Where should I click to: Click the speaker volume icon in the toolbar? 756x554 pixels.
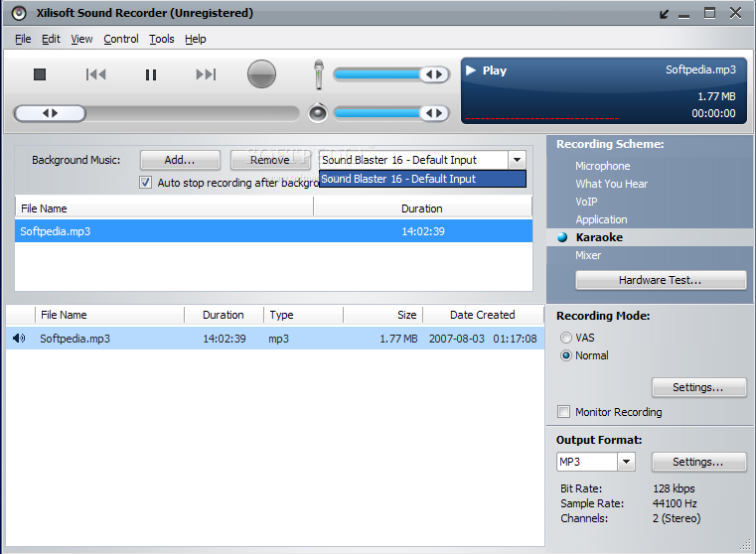pyautogui.click(x=318, y=113)
